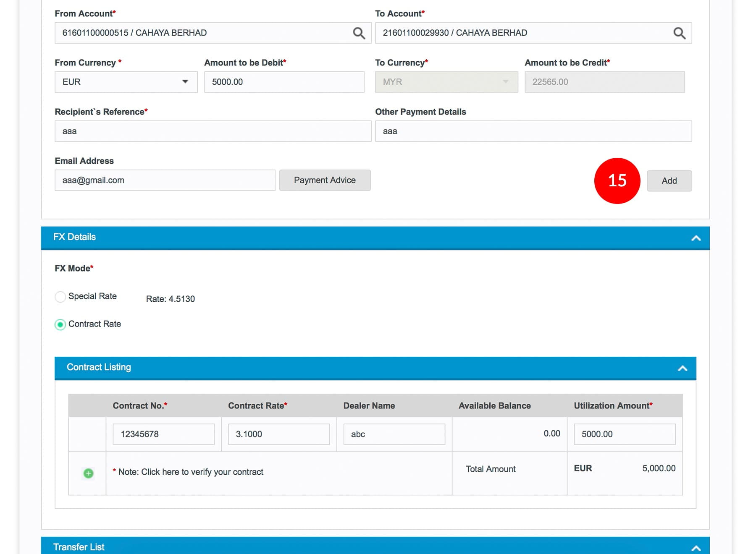Collapse the Contract Listing panel chevron
This screenshot has height=554, width=756.
tap(682, 368)
